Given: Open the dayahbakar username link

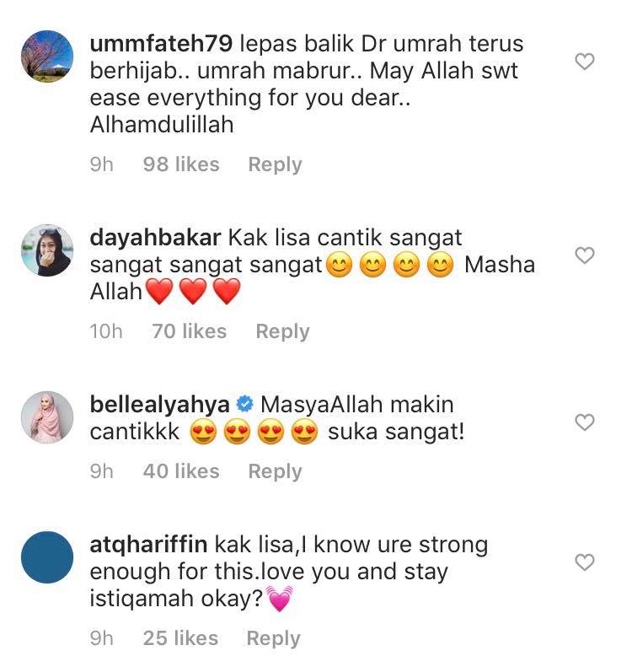Looking at the screenshot, I should (x=155, y=238).
